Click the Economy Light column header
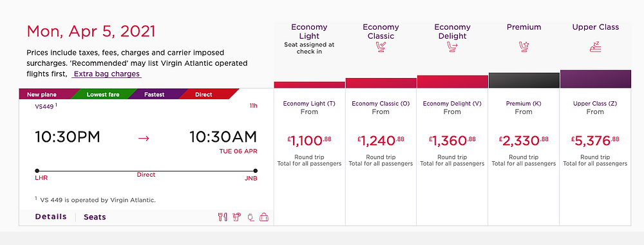644x245 pixels. 309,31
